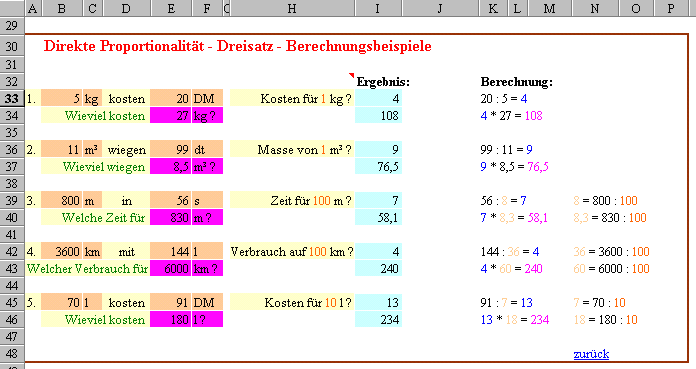
Task: Select cell 'Welcher Verbrauch für'
Action: pyautogui.click(x=87, y=269)
